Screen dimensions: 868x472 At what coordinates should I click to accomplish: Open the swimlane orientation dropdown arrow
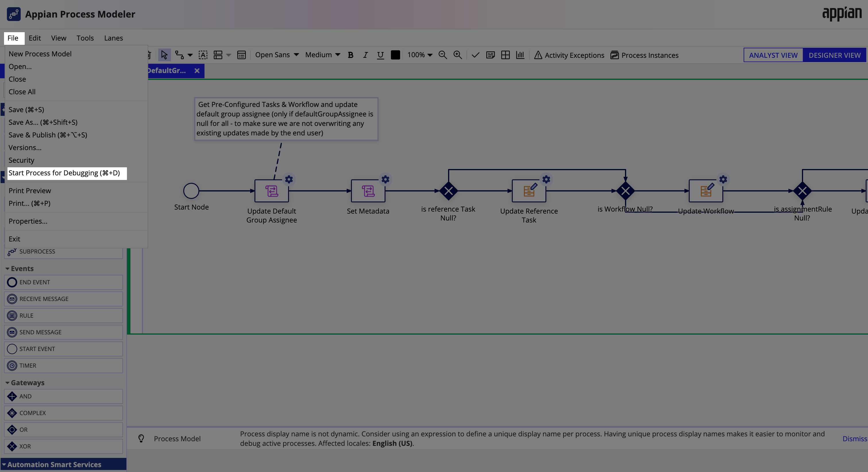coord(229,55)
